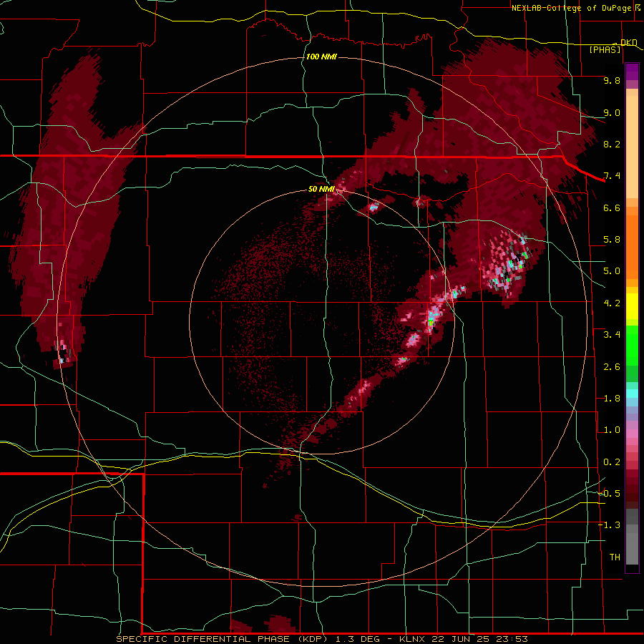Screen dimensions: 644x644
Task: Select the 2.6 scale value
Action: coord(612,367)
